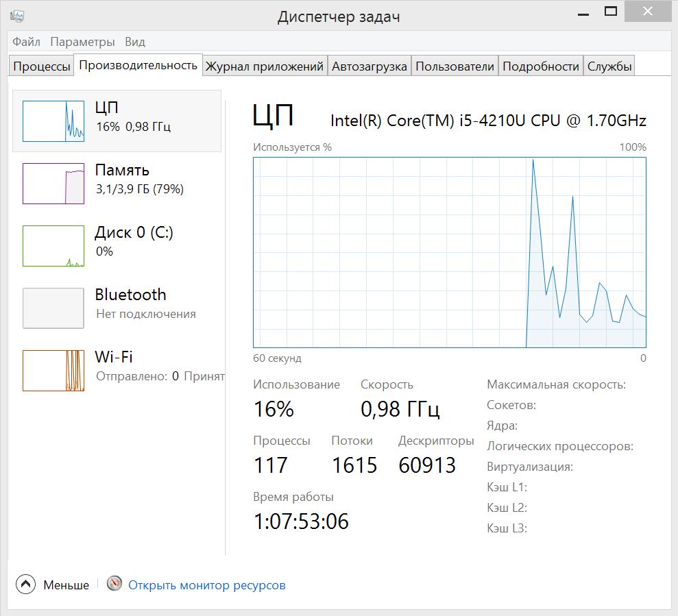Open the Wi-Fi network graph
The width and height of the screenshot is (678, 616).
(x=53, y=371)
